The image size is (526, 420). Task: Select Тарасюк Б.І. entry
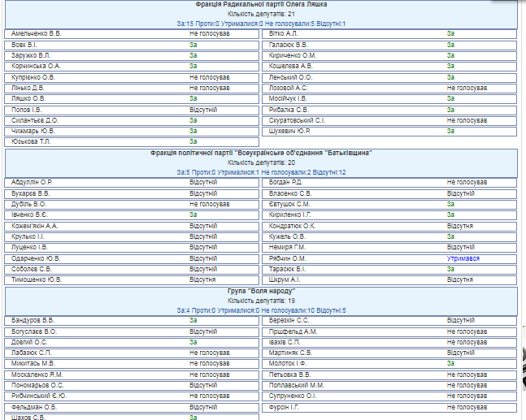click(389, 270)
